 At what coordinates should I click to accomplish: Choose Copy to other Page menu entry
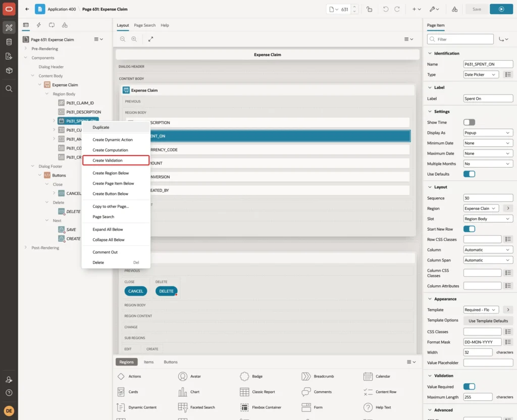pos(116,206)
